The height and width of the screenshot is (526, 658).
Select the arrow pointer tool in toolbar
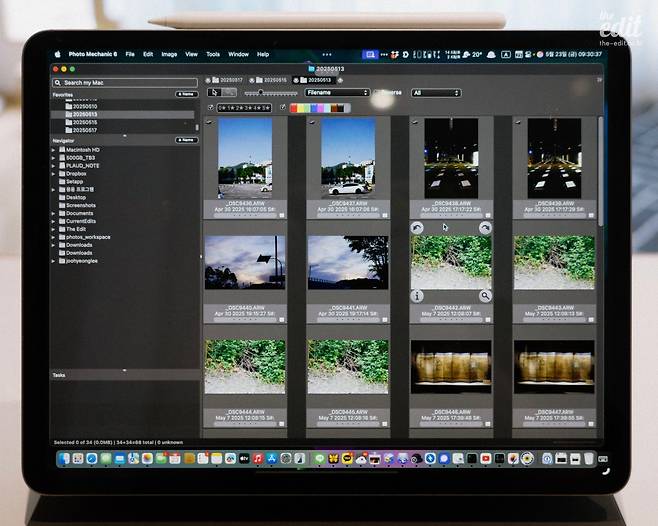213,92
